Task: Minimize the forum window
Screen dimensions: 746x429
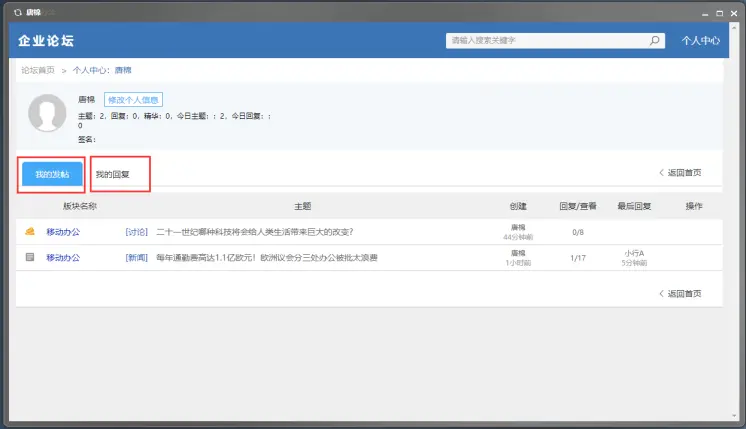Action: pos(705,14)
